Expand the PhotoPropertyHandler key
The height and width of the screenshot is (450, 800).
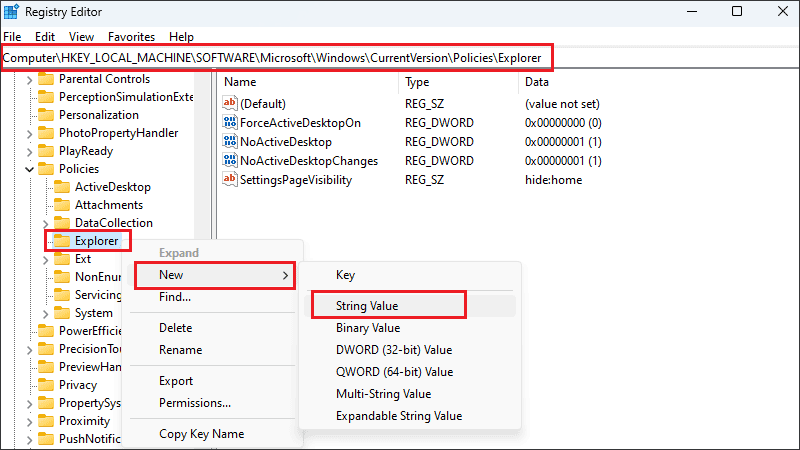(29, 134)
